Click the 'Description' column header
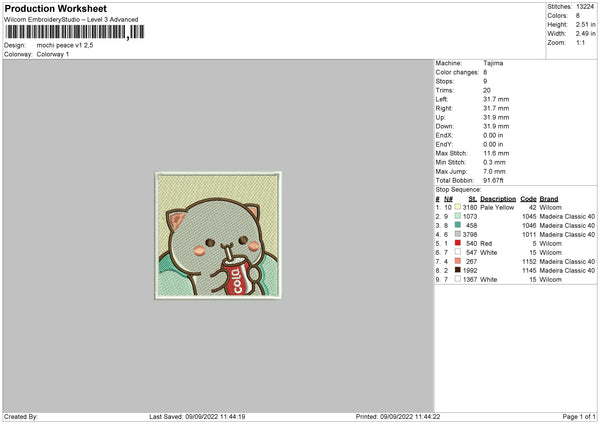 (498, 199)
